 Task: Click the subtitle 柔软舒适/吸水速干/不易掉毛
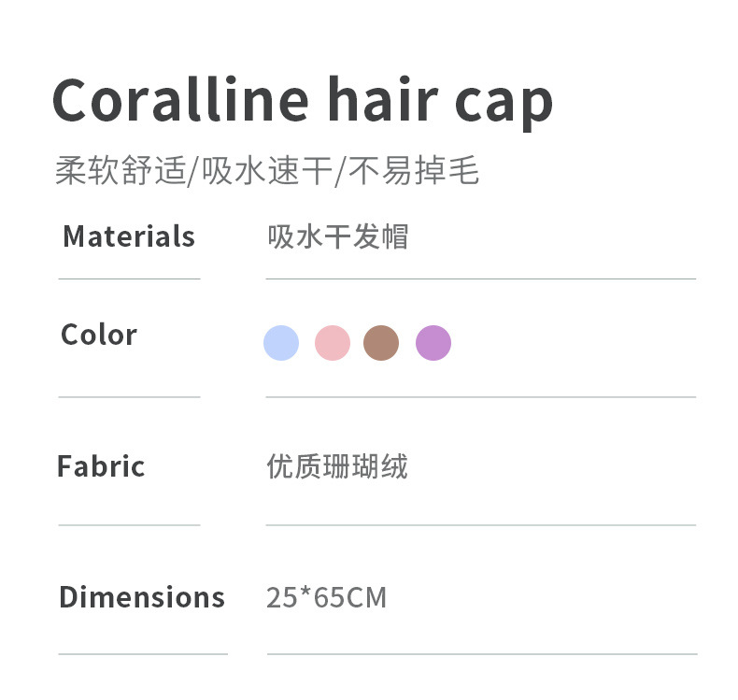[267, 171]
